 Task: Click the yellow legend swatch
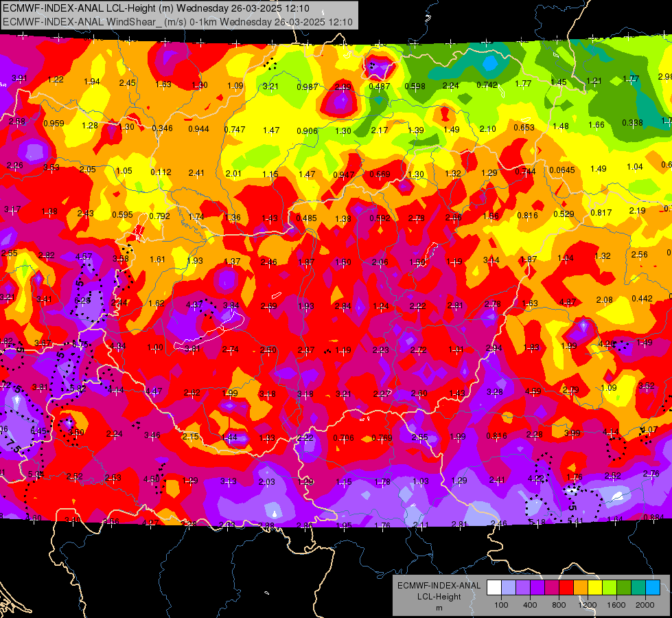click(x=595, y=588)
